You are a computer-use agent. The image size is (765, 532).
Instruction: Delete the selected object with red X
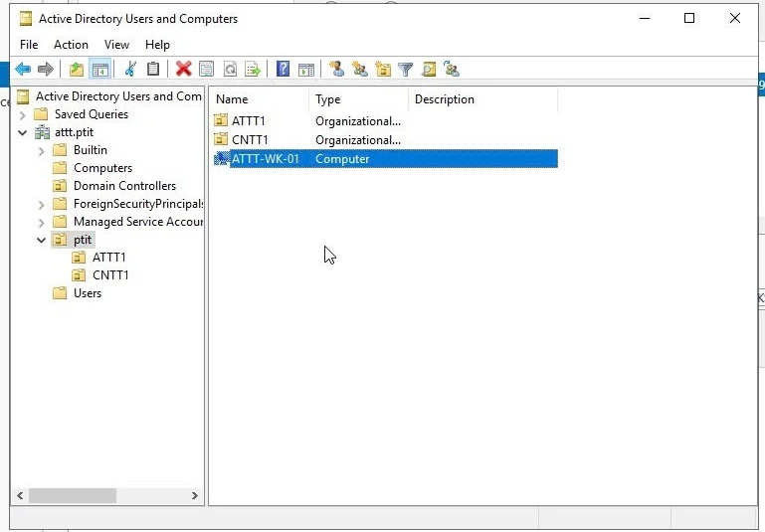183,70
